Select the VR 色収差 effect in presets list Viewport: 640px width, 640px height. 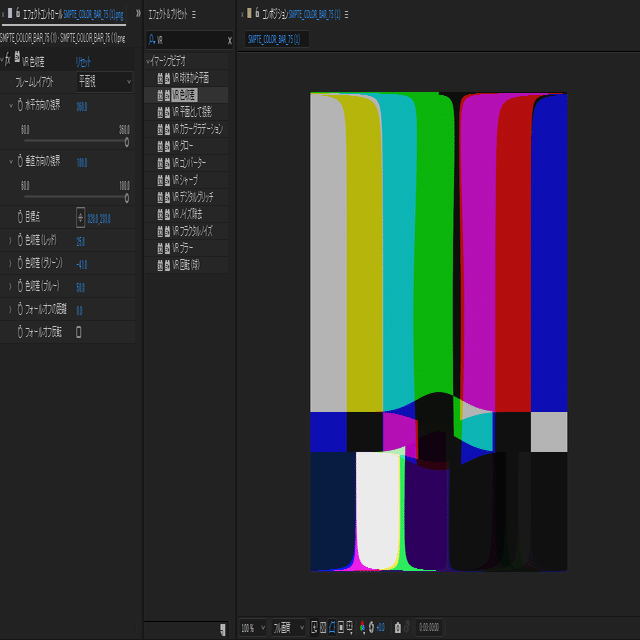[184, 95]
